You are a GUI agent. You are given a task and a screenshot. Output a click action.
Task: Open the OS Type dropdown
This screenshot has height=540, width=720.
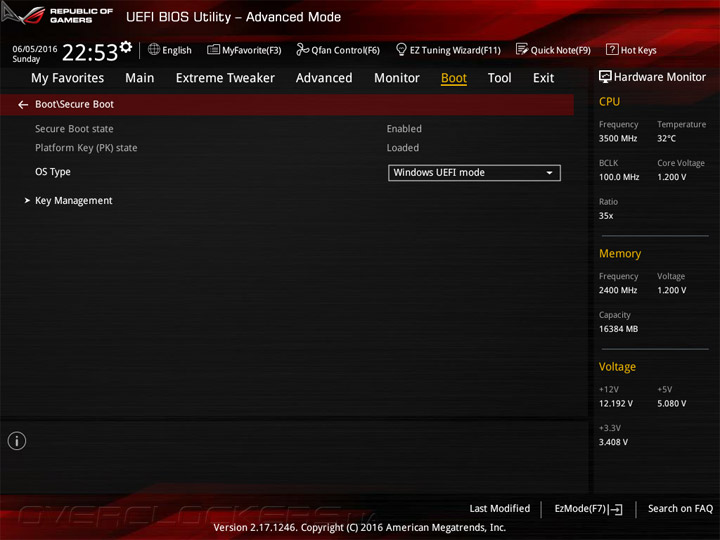tap(474, 173)
